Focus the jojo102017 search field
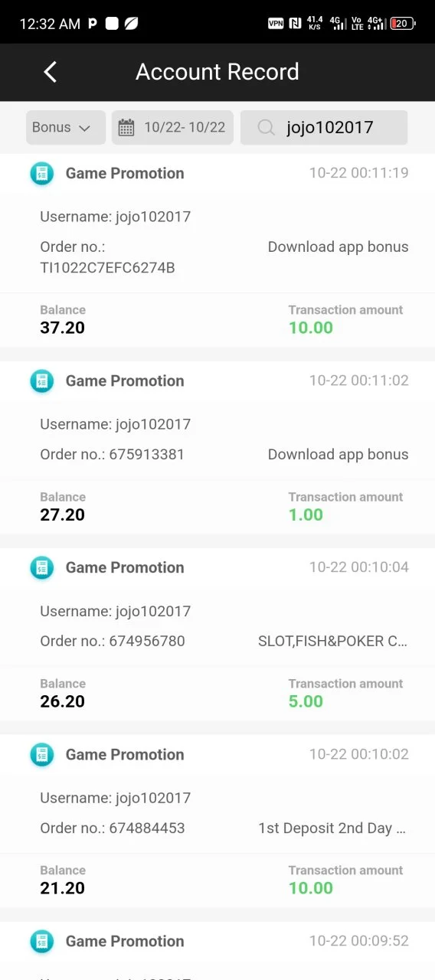 click(x=324, y=127)
